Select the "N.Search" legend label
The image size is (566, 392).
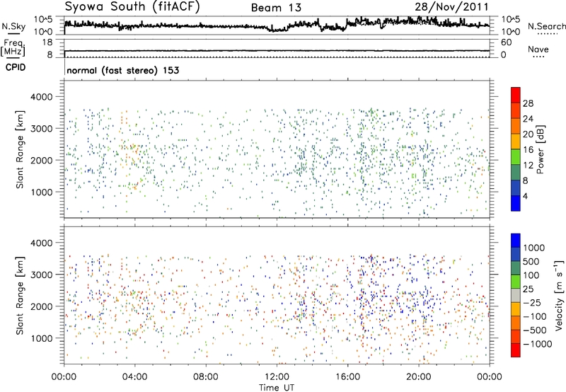546,26
